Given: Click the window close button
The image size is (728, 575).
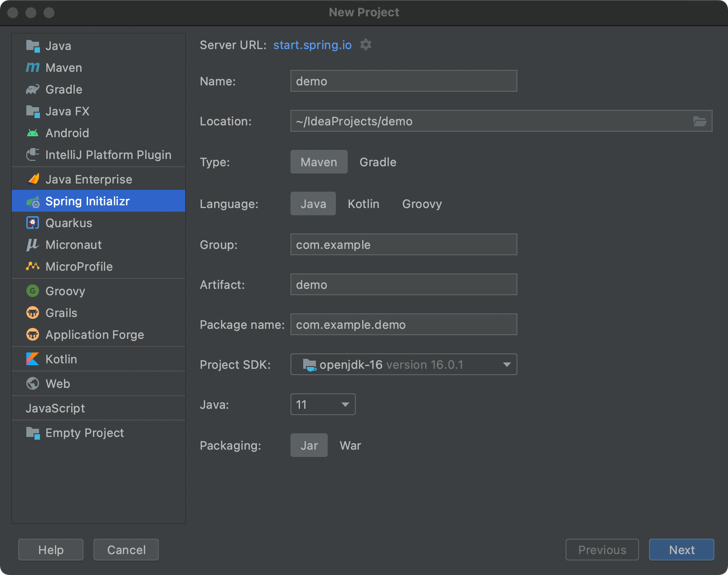Looking at the screenshot, I should (13, 13).
